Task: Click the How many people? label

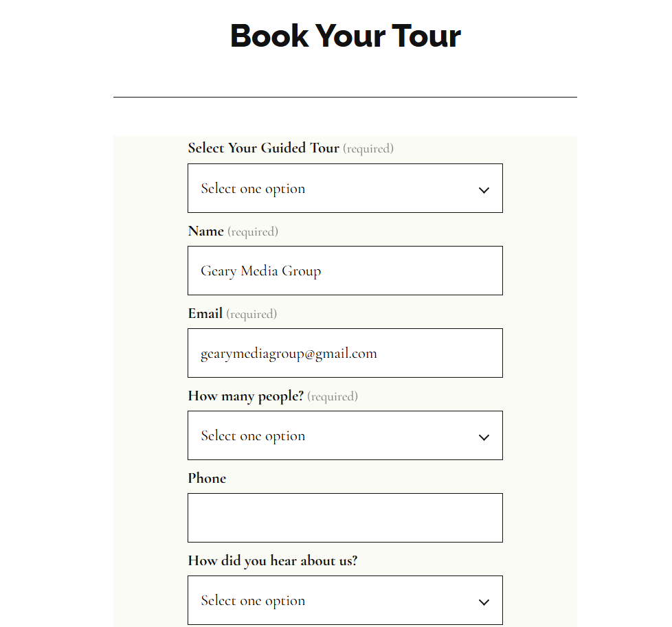Action: 245,396
